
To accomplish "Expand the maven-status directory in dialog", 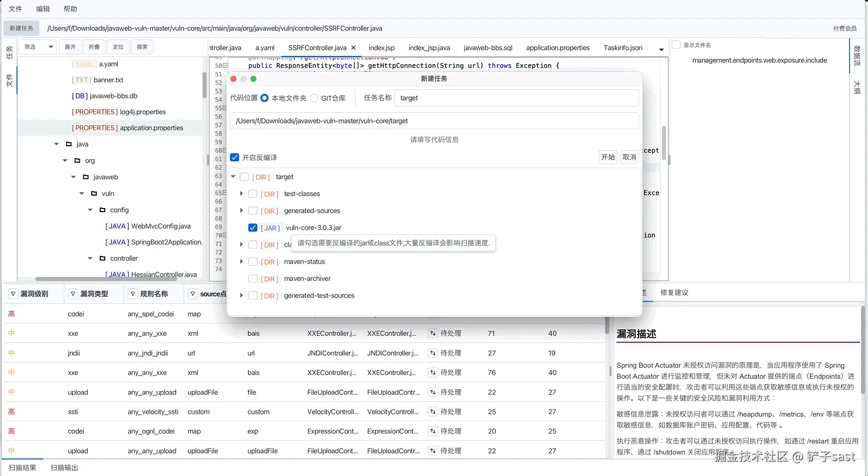I will 241,261.
